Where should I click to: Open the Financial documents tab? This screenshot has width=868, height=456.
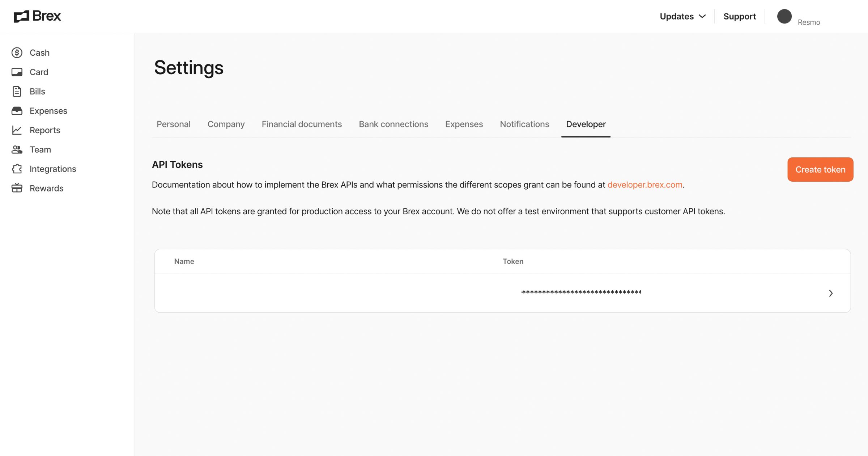pyautogui.click(x=302, y=124)
